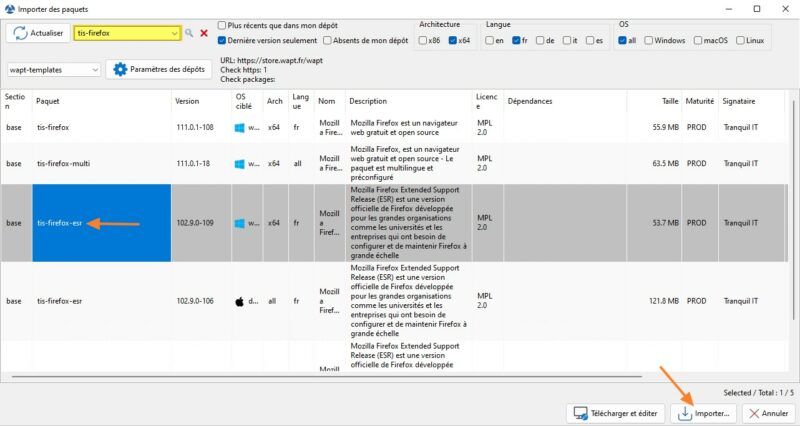
Task: Clear the search with the red X icon
Action: point(204,33)
